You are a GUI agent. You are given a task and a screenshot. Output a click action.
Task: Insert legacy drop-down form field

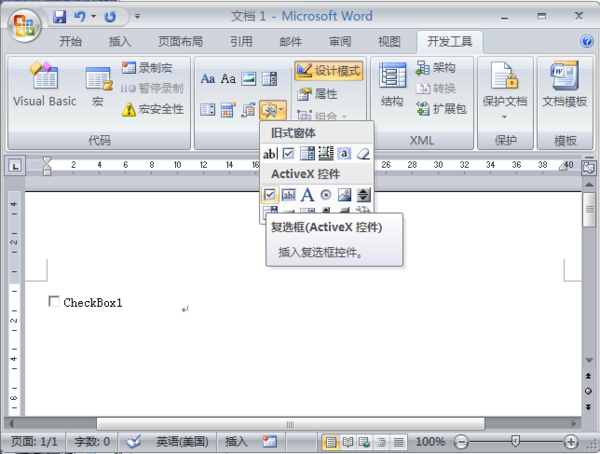[x=307, y=154]
